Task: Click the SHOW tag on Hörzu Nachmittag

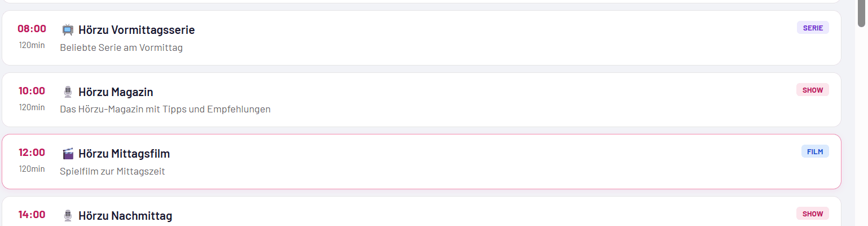Action: (812, 214)
